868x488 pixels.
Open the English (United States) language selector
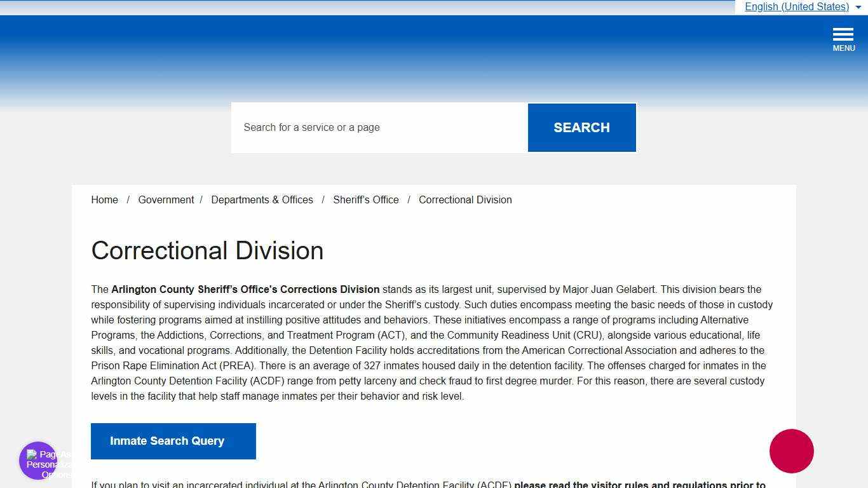pos(797,7)
